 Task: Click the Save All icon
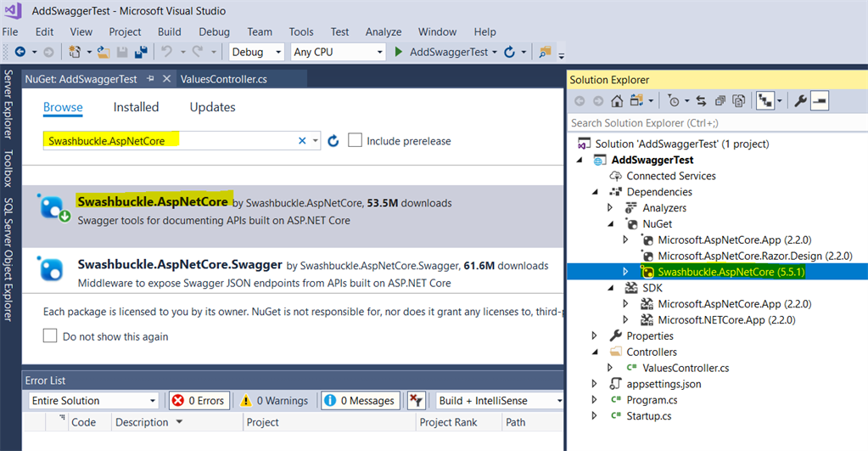tap(141, 52)
